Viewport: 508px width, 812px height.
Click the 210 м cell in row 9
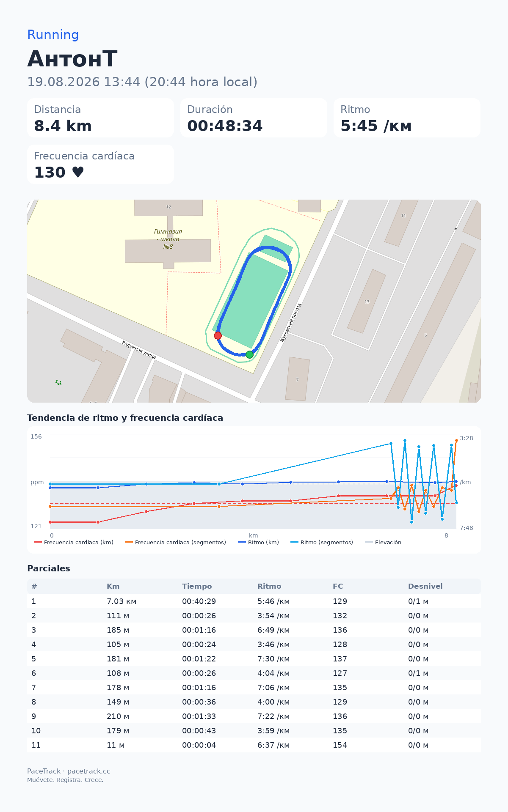click(x=118, y=716)
